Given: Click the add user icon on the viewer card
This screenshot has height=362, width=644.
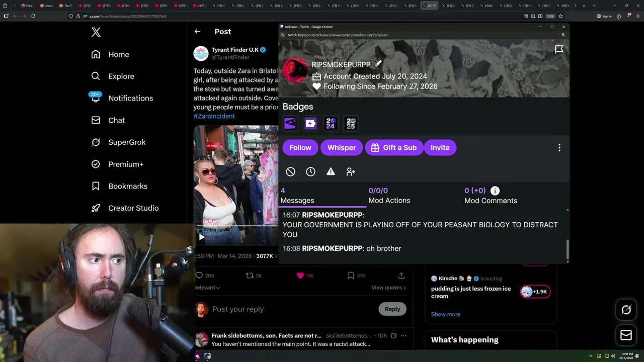Looking at the screenshot, I should (x=351, y=172).
